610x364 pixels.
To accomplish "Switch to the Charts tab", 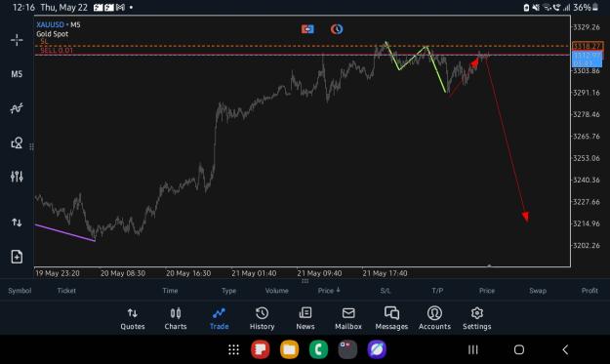I will tap(176, 319).
